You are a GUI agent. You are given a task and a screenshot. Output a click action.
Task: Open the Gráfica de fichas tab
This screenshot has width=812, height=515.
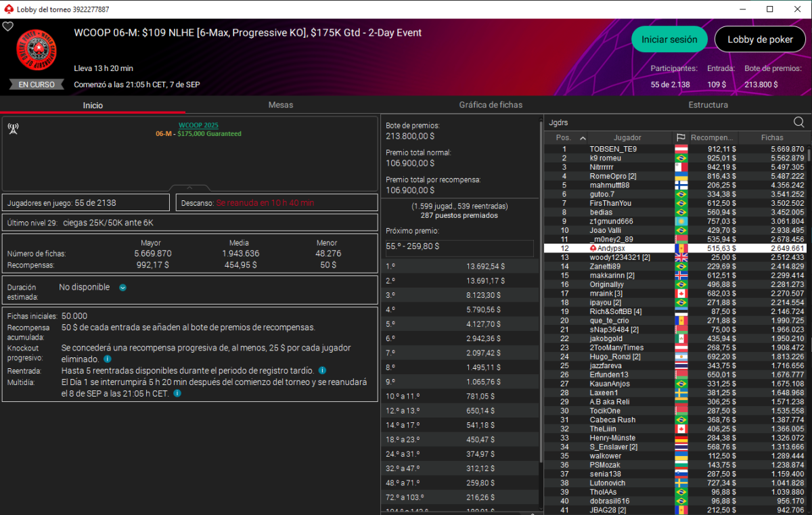click(491, 106)
